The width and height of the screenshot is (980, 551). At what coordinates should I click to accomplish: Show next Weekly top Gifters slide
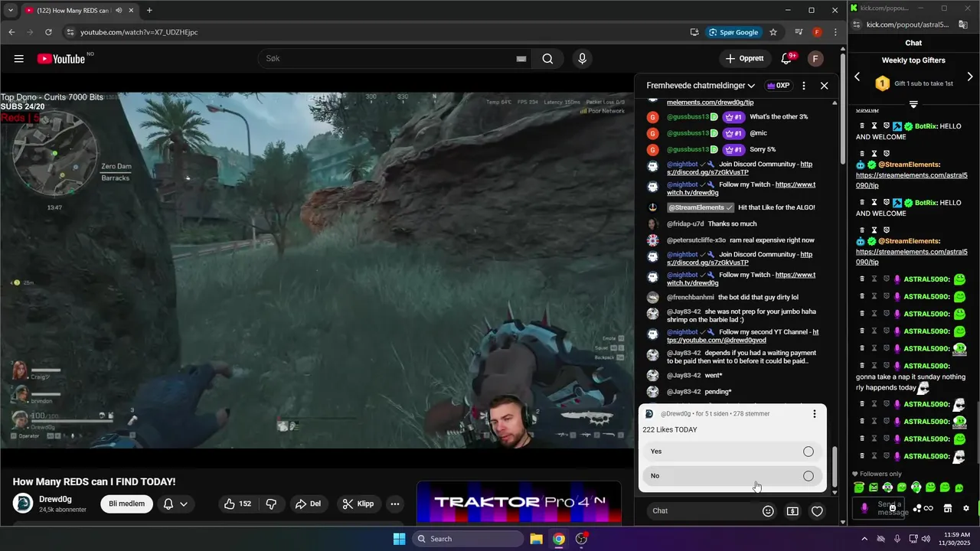coord(970,77)
